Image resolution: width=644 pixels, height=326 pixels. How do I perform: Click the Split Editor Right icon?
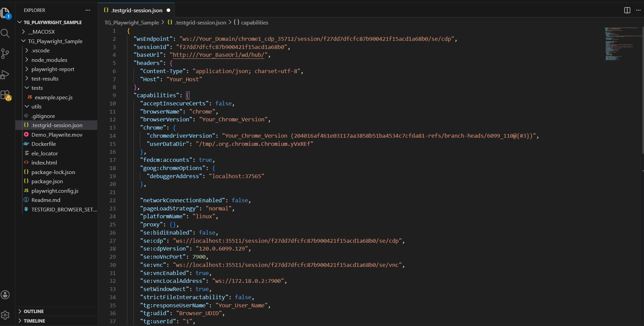[627, 10]
